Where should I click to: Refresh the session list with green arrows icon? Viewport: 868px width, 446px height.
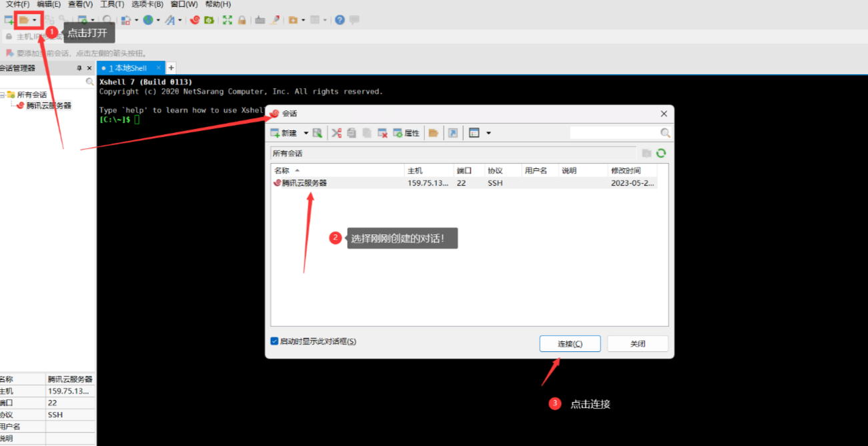pyautogui.click(x=661, y=153)
